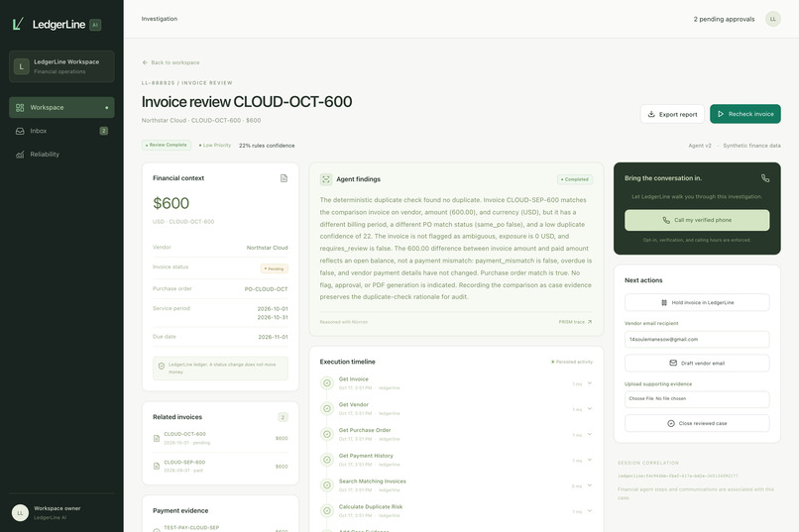799x532 pixels.
Task: Click the LedgerLine logo icon
Action: pos(19,24)
